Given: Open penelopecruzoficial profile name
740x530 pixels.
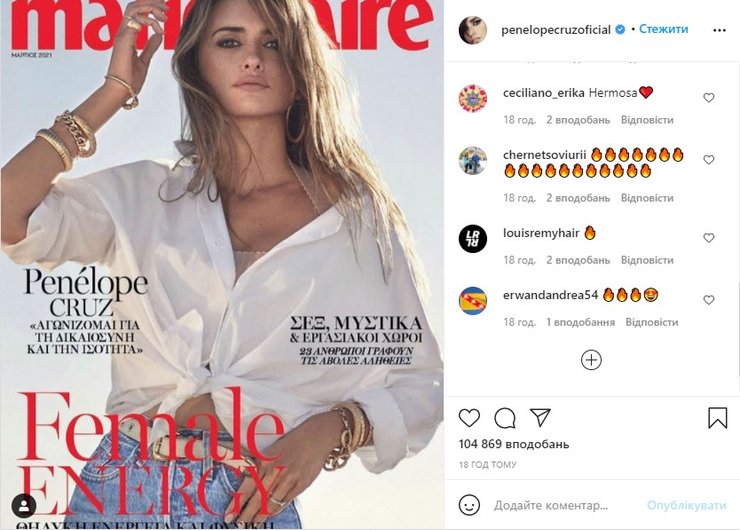Looking at the screenshot, I should pos(555,30).
